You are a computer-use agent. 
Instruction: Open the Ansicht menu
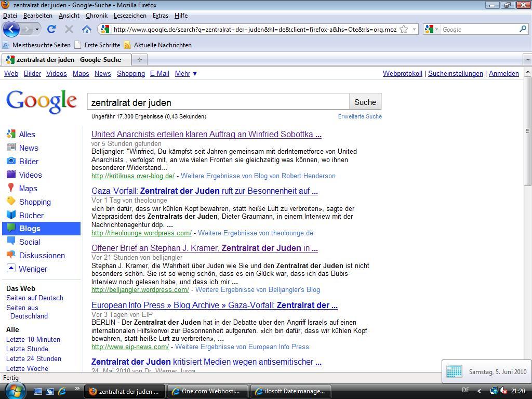point(69,16)
